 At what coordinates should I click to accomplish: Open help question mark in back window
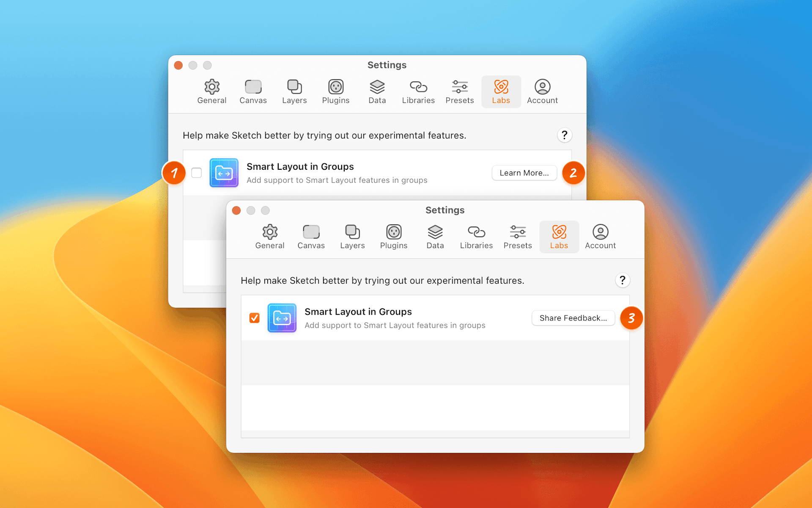tap(565, 135)
